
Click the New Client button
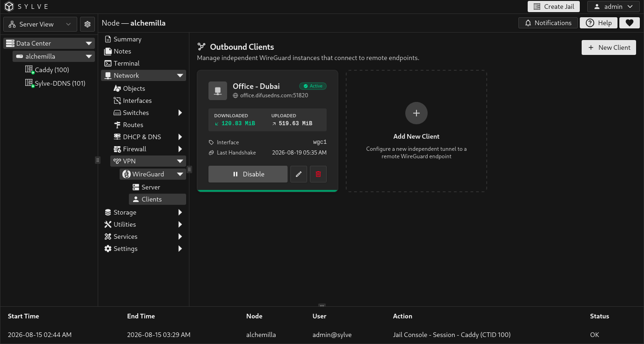coord(609,47)
